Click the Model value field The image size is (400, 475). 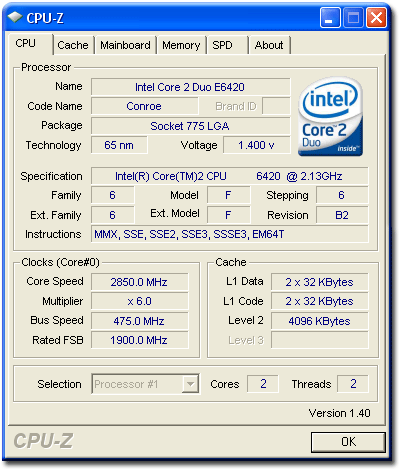(228, 195)
